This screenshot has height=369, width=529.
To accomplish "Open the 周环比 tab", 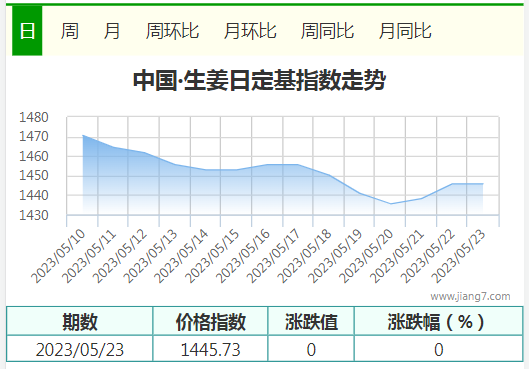I will coord(172,31).
